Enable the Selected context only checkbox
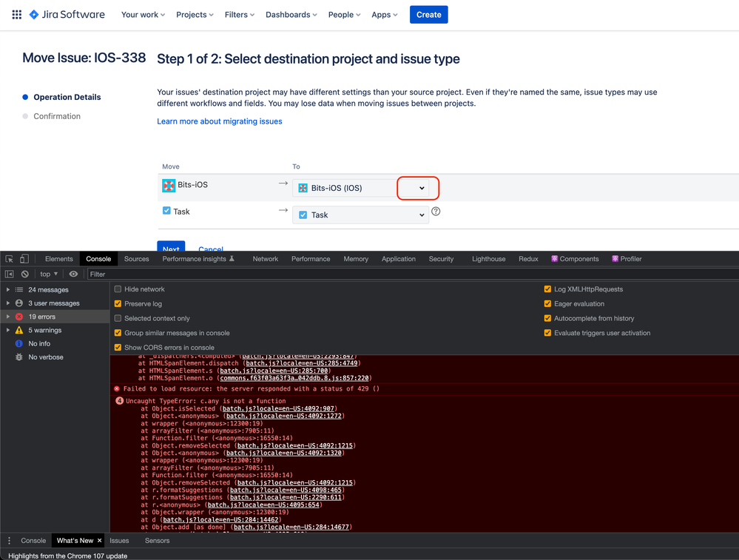This screenshot has width=739, height=560. [x=118, y=318]
